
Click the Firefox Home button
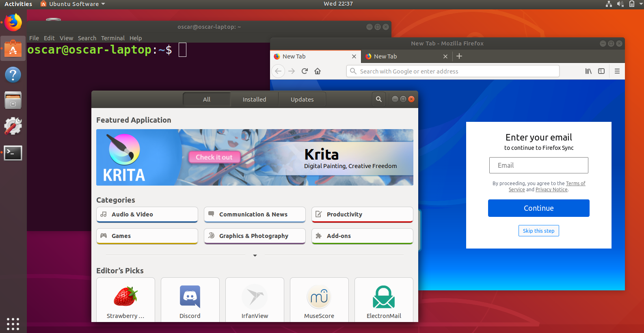pyautogui.click(x=318, y=71)
